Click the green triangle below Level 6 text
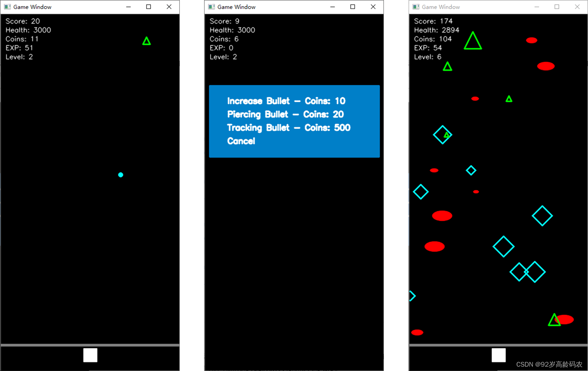Image resolution: width=588 pixels, height=371 pixels. [x=447, y=67]
